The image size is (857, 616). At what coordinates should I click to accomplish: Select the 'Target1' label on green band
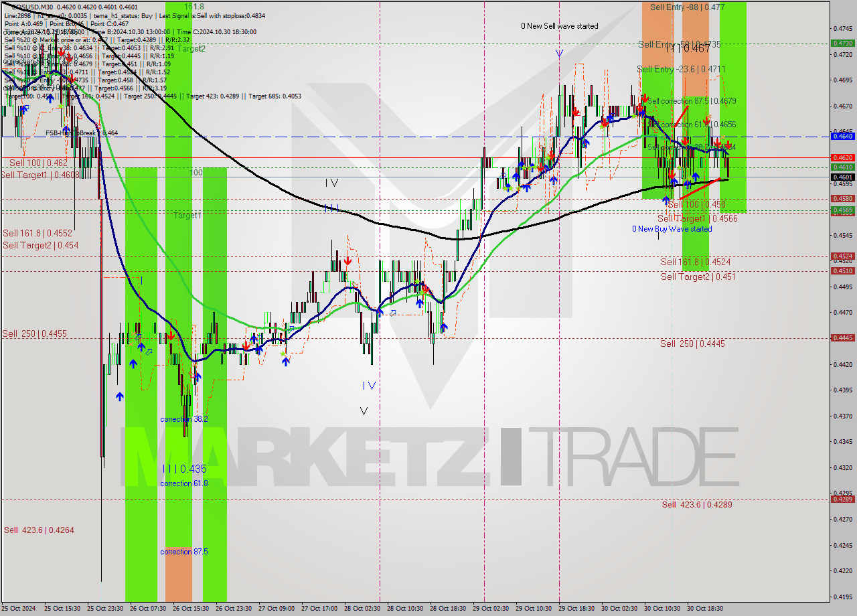[x=187, y=216]
